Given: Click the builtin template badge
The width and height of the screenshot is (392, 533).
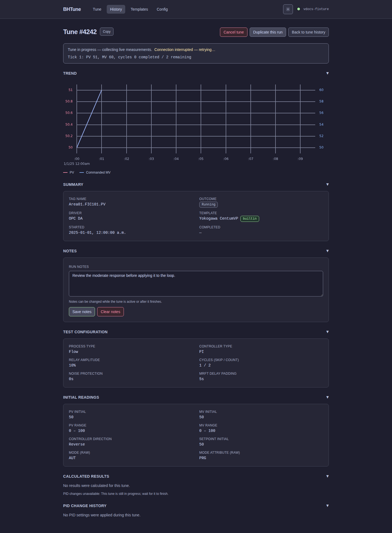Looking at the screenshot, I should (x=250, y=219).
